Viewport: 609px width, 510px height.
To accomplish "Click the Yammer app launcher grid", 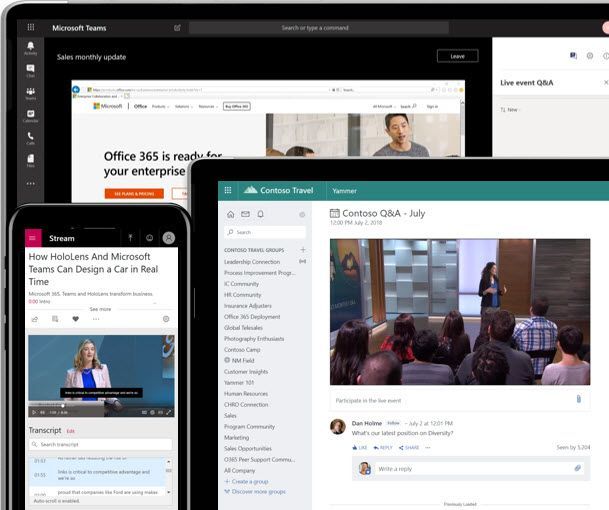I will [x=228, y=190].
